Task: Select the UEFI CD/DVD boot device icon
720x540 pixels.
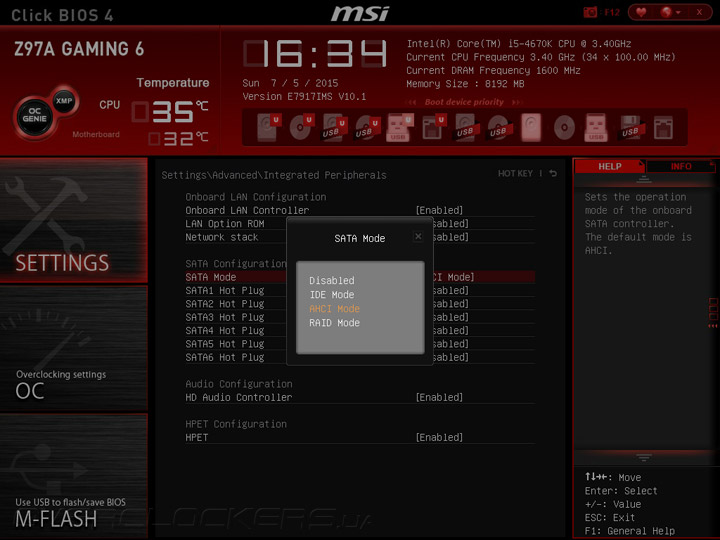Action: 301,127
